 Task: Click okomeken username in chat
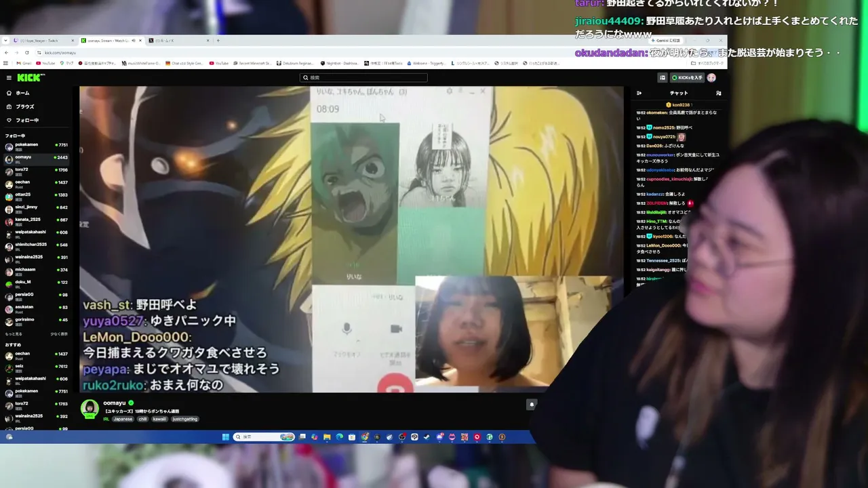(657, 113)
